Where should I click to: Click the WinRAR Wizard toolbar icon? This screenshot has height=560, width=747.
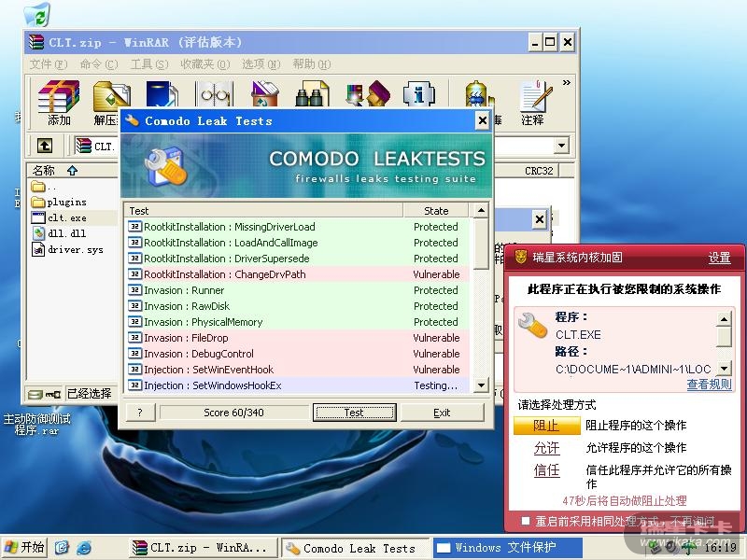coord(367,94)
